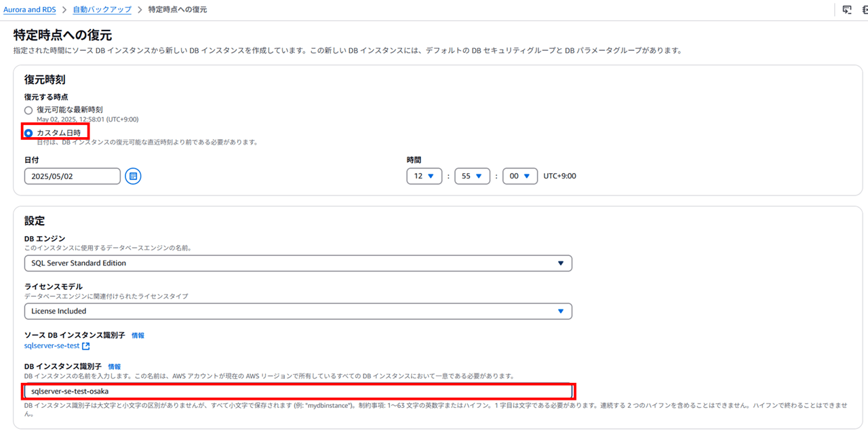Open the hour dropdown showing 12
This screenshot has width=868, height=431.
coord(424,176)
